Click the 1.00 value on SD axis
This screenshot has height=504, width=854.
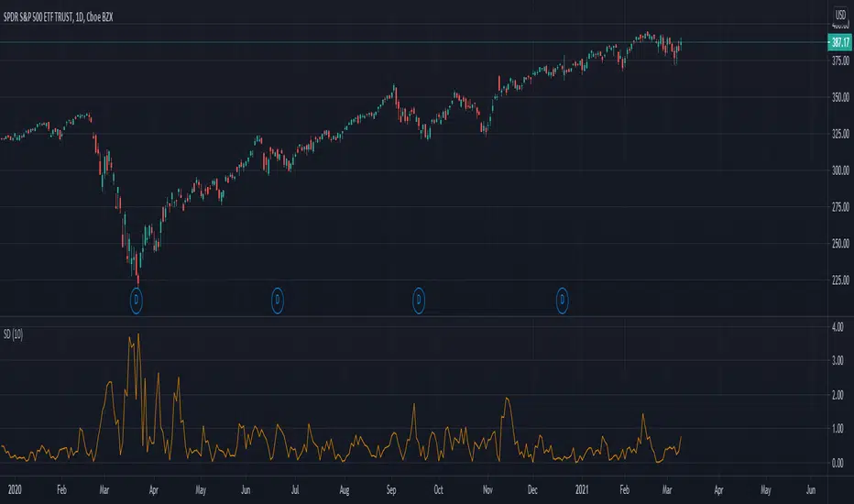(x=838, y=429)
